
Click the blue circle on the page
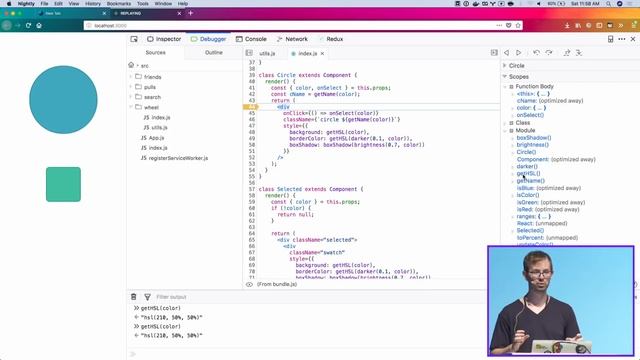63,100
